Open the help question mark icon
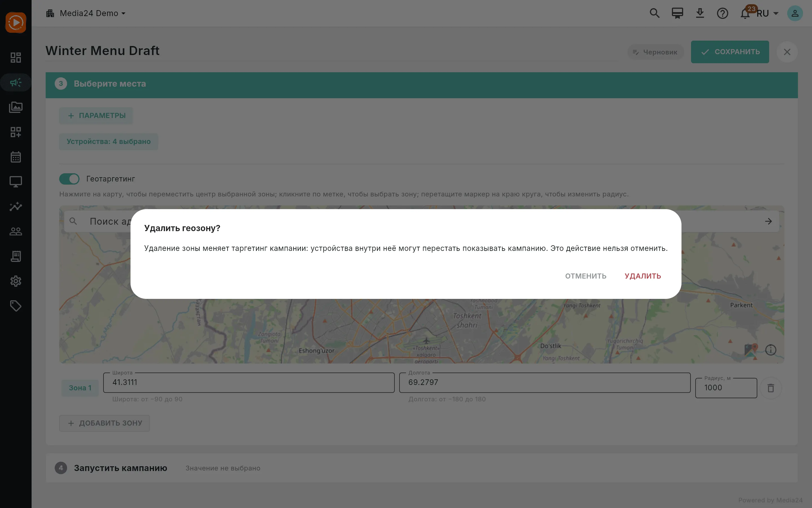The width and height of the screenshot is (812, 508). (x=722, y=14)
